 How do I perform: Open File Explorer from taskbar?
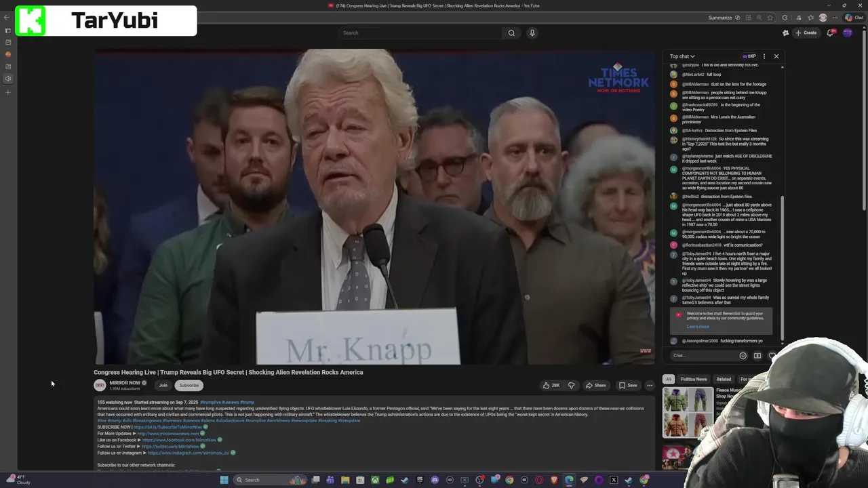[345, 480]
